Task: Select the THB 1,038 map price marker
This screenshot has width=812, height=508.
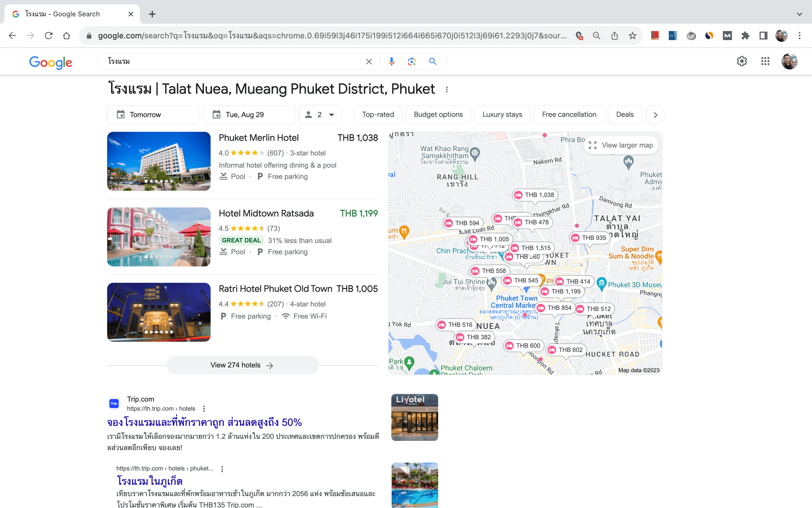Action: (x=535, y=195)
